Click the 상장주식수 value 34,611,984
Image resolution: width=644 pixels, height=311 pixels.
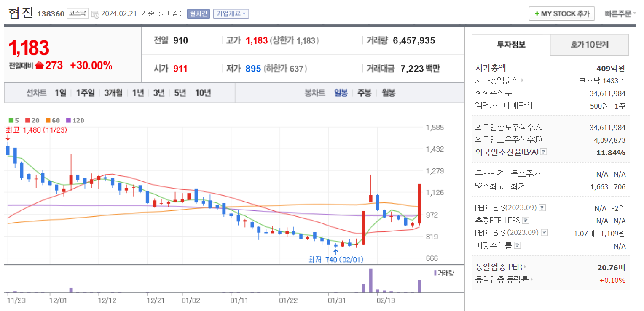[607, 93]
